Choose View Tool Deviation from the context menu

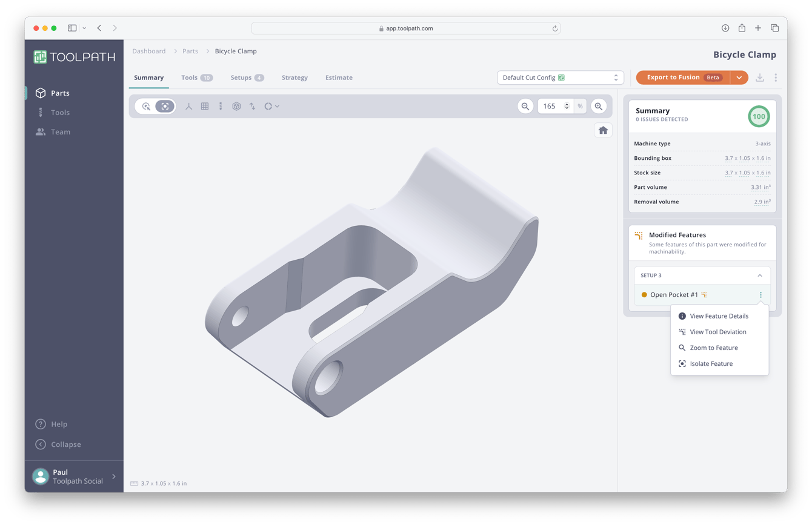pos(717,331)
